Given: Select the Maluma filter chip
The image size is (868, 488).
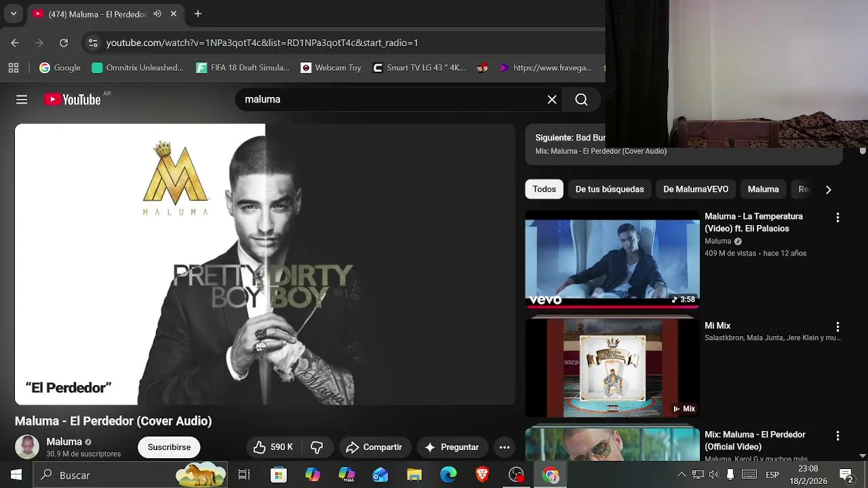Looking at the screenshot, I should (x=763, y=189).
